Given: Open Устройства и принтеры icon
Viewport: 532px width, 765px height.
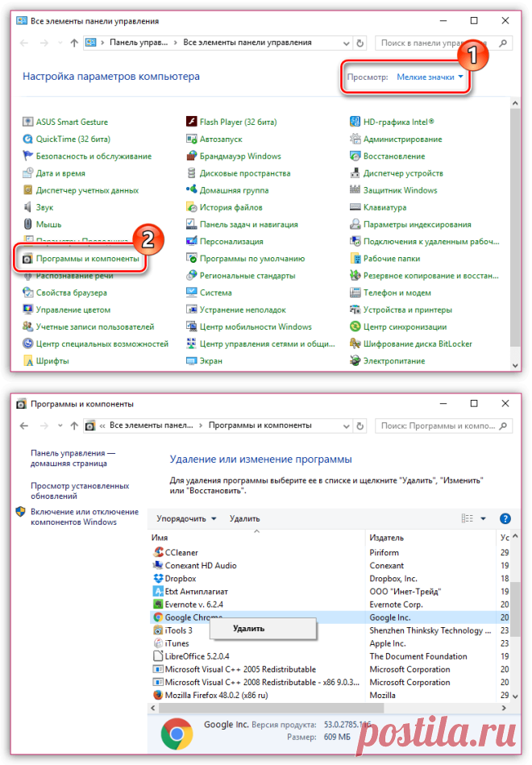Looking at the screenshot, I should tap(355, 310).
